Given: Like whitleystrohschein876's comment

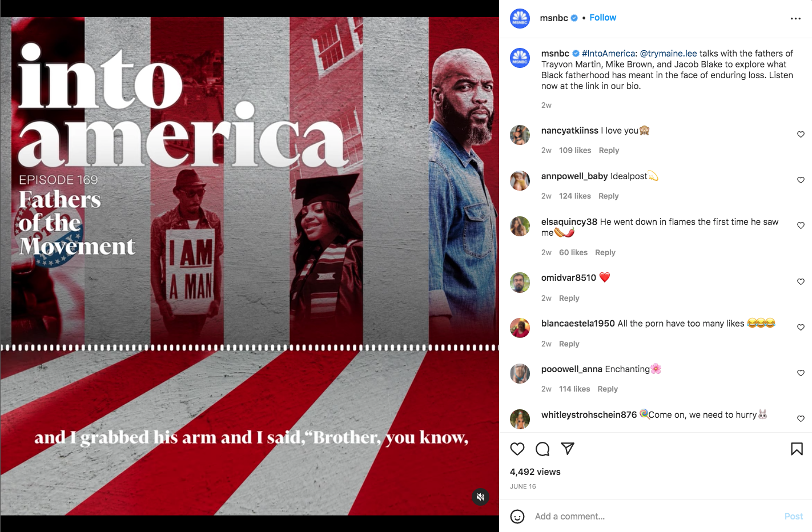Looking at the screenshot, I should click(x=801, y=418).
